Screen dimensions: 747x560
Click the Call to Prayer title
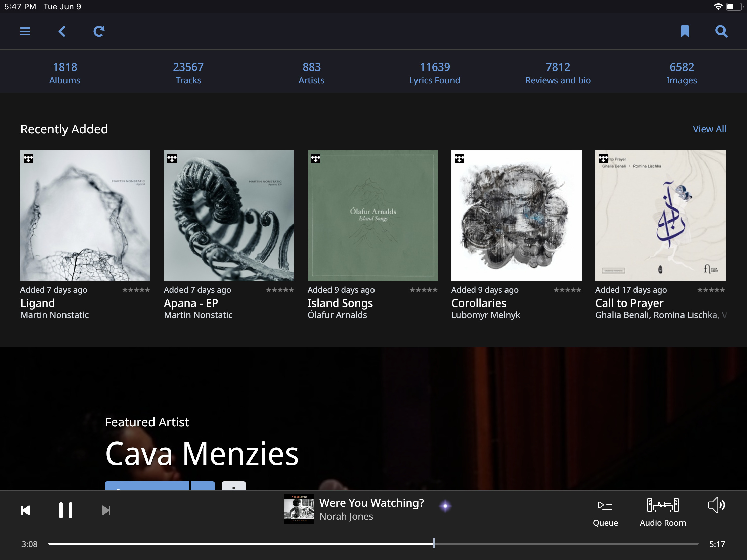click(x=629, y=303)
